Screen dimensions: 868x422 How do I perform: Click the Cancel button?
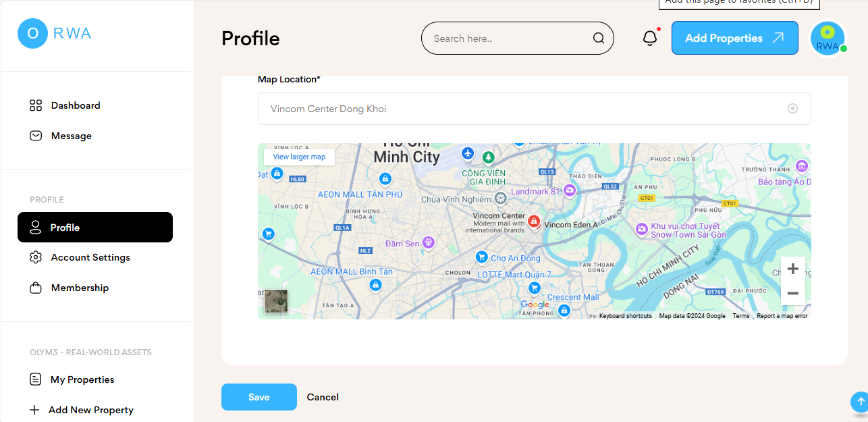pyautogui.click(x=323, y=397)
